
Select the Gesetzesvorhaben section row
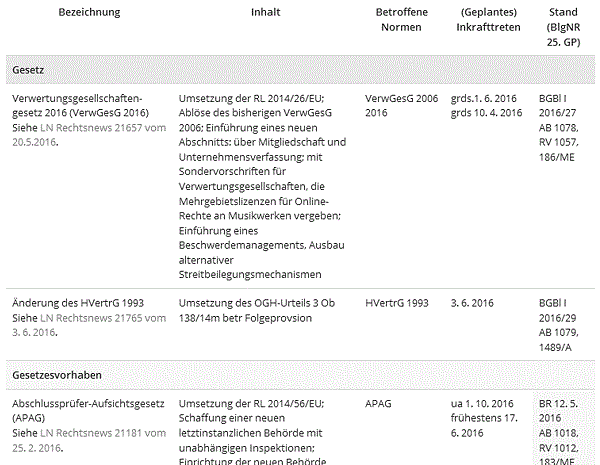[x=300, y=375]
